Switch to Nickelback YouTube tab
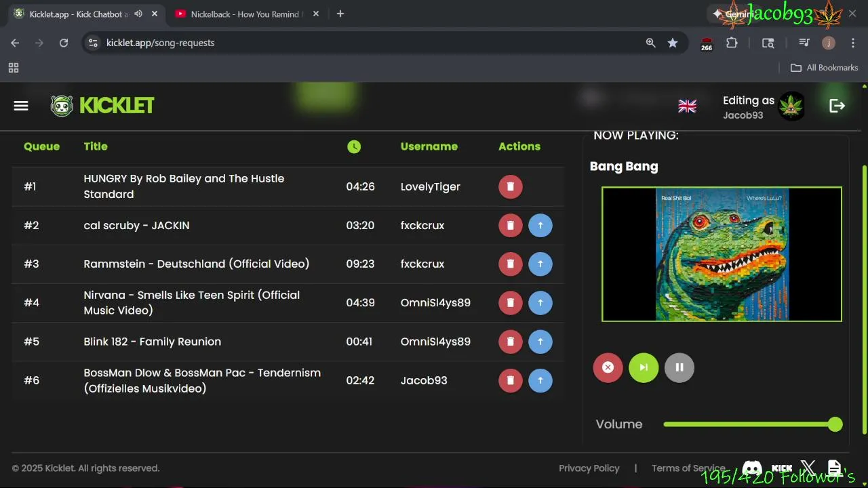The image size is (868, 488). coord(244,14)
